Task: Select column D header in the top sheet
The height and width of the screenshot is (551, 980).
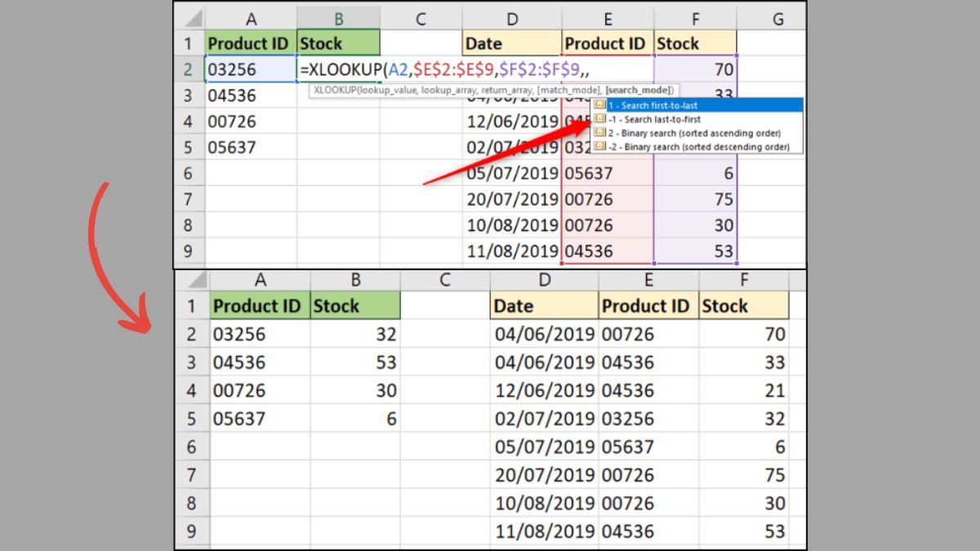Action: pos(512,17)
